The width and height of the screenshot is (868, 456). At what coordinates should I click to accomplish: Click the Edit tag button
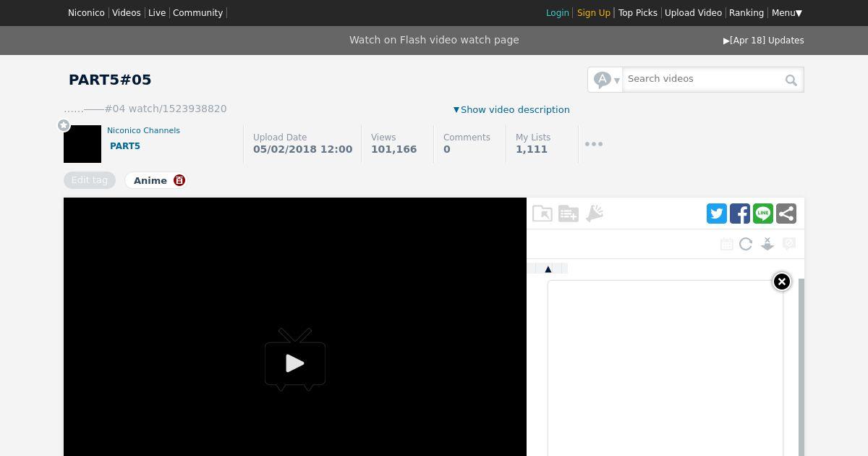click(x=90, y=180)
